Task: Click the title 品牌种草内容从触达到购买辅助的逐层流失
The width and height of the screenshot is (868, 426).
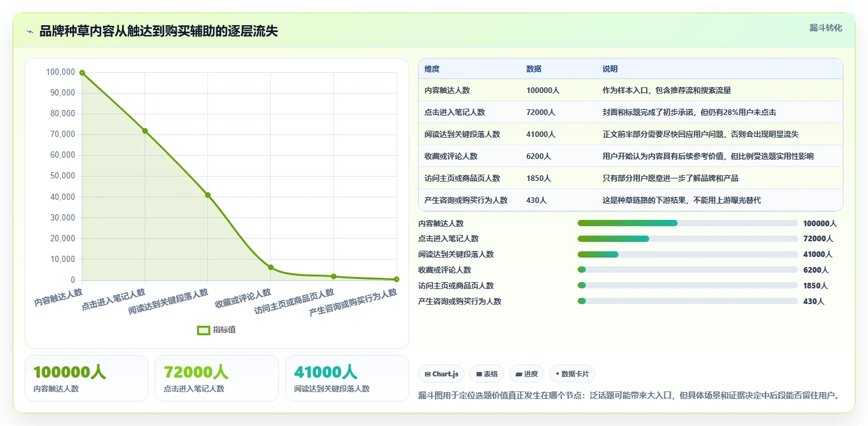Action: coord(158,31)
